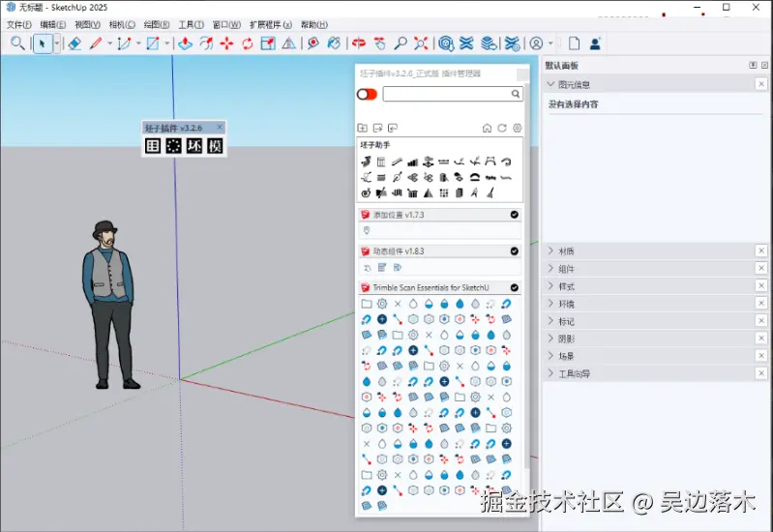Open the account icon dropdown arrow

pyautogui.click(x=550, y=44)
